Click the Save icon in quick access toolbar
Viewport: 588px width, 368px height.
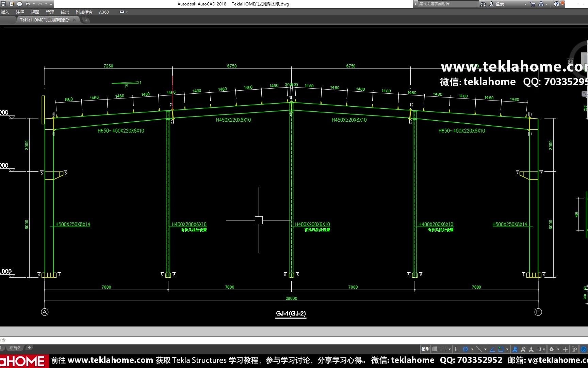[x=3, y=4]
